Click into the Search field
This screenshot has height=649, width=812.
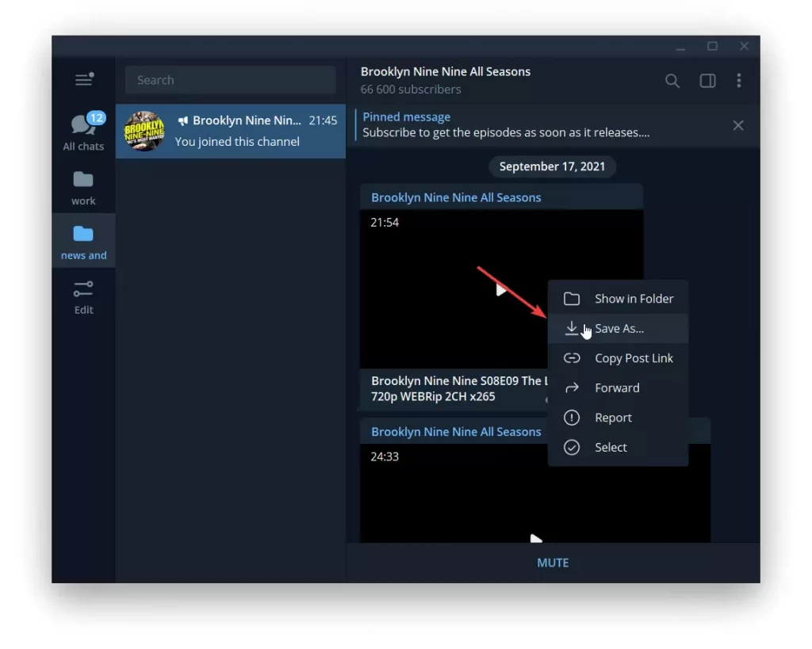click(231, 80)
